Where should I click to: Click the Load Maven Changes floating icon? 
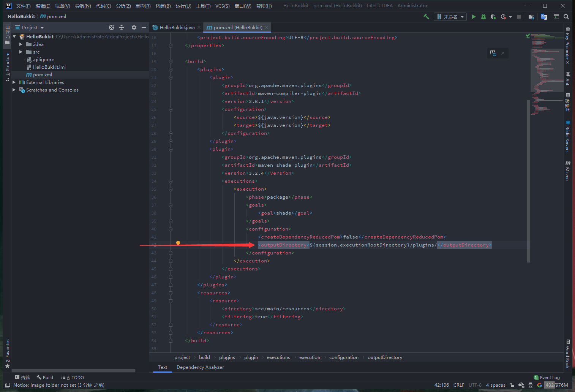[493, 53]
